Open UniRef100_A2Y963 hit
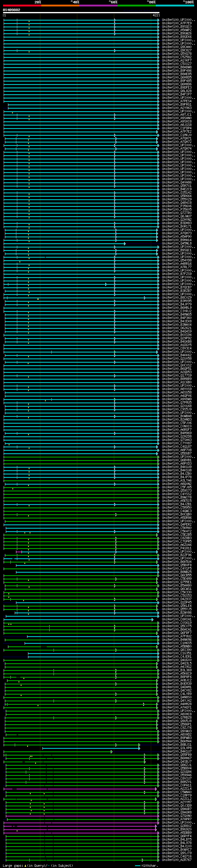Screen dimensions: 197x868 pyautogui.click(x=176, y=108)
